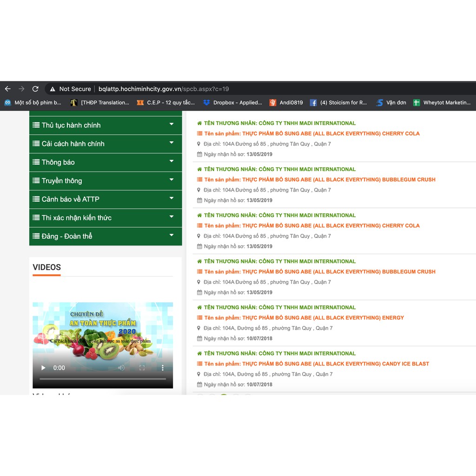Open the topmost CHERRY COLA product listing
The image size is (476, 476).
[312, 133]
